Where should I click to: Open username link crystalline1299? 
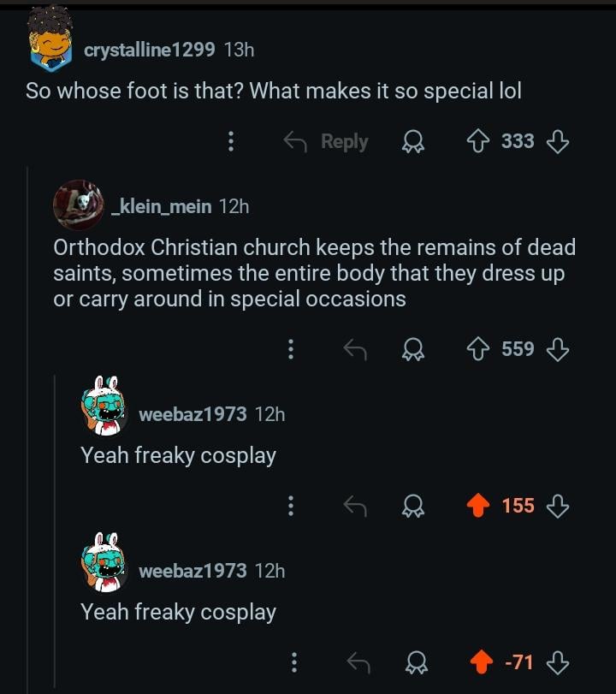click(x=149, y=50)
